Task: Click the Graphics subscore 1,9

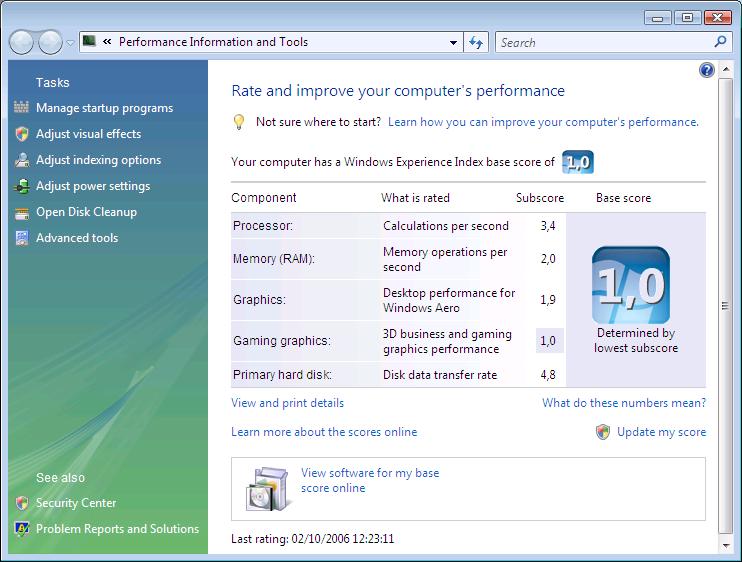Action: [x=548, y=299]
